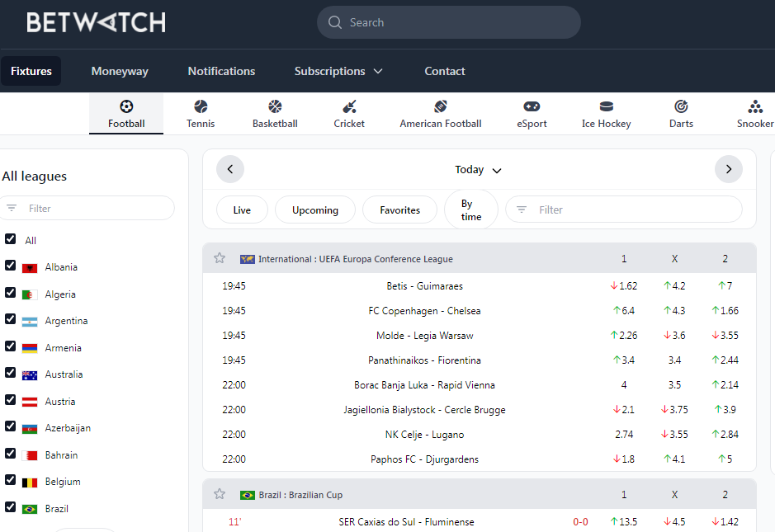Image resolution: width=775 pixels, height=532 pixels.
Task: Go to next day arrow
Action: click(x=728, y=169)
